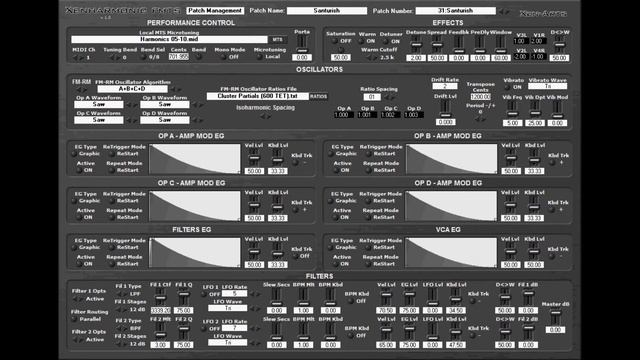The image size is (640, 360).
Task: Click the Transpose Cents value field
Action: coord(480,97)
